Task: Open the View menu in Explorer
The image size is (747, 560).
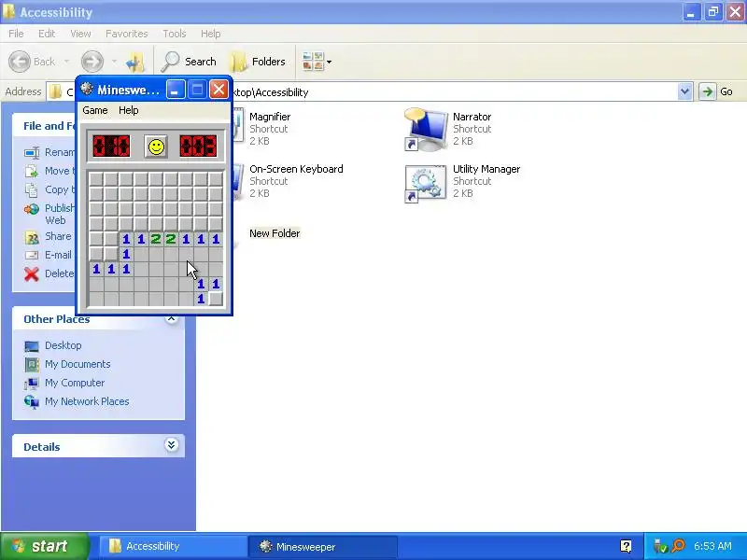Action: click(80, 34)
